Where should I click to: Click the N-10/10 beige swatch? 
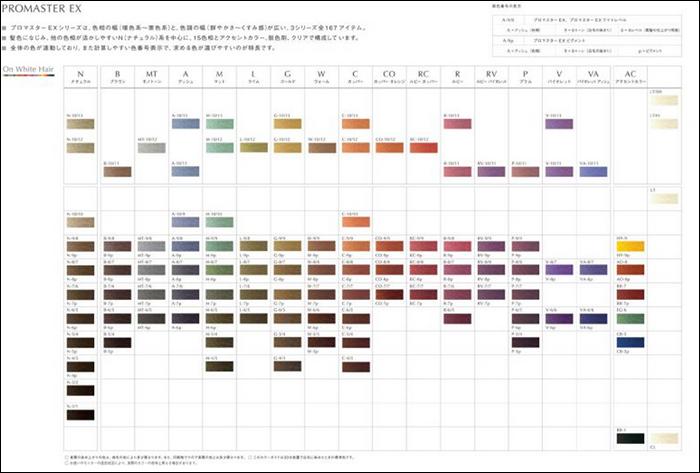click(x=80, y=222)
